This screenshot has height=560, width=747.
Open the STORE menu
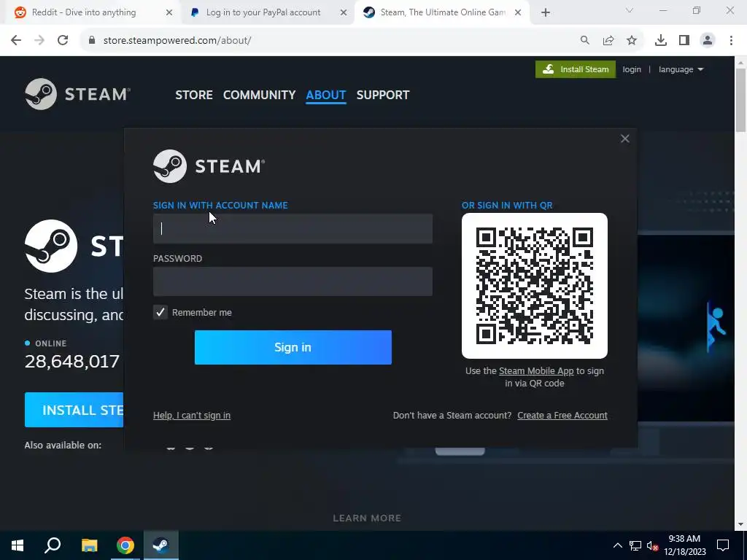[194, 95]
